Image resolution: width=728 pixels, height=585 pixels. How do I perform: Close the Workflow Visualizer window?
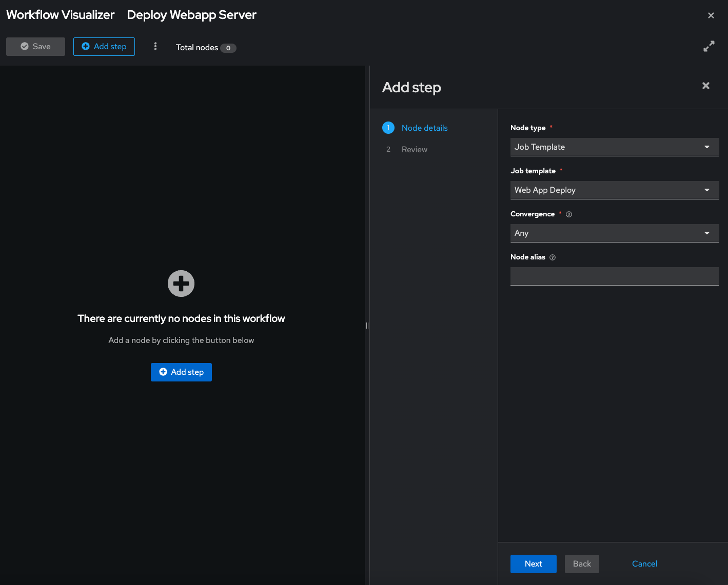(711, 15)
